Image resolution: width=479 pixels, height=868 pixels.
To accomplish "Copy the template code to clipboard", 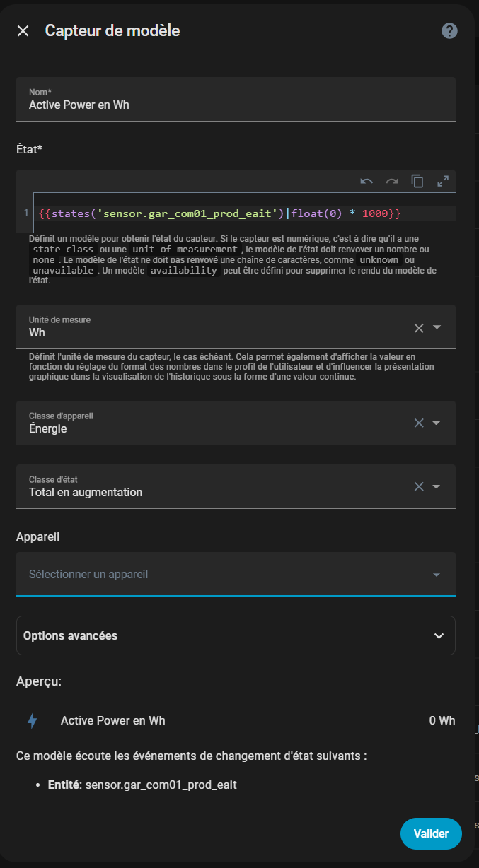I will pyautogui.click(x=417, y=181).
